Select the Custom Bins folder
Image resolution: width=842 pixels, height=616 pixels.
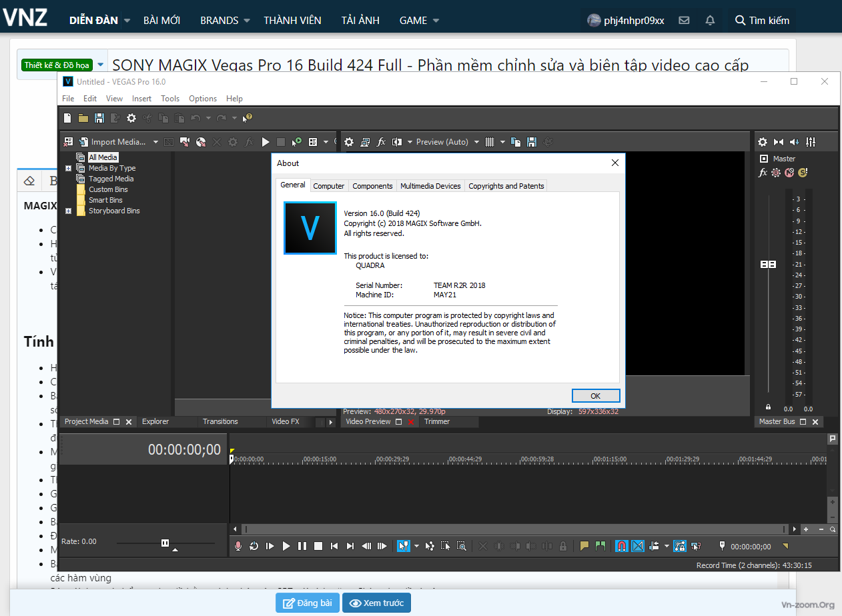[x=108, y=189]
